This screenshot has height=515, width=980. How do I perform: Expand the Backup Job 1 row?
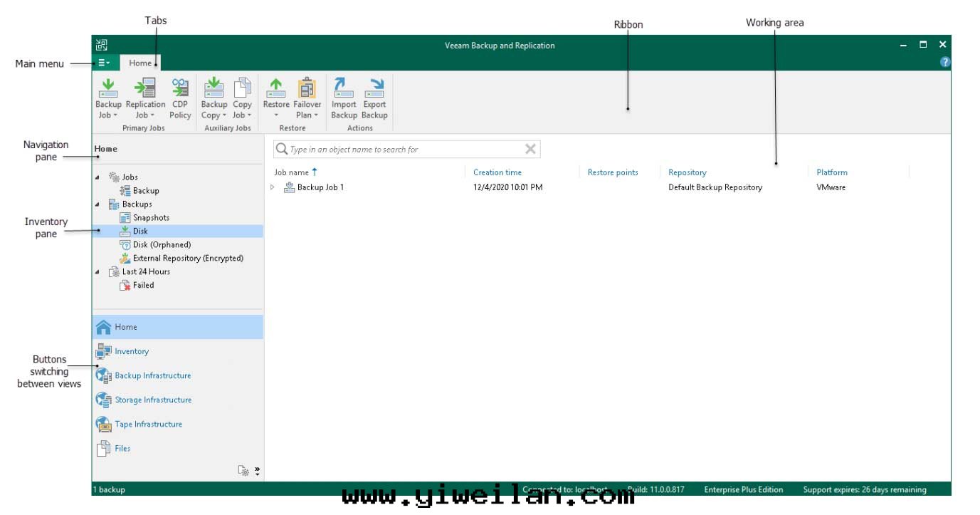point(273,187)
